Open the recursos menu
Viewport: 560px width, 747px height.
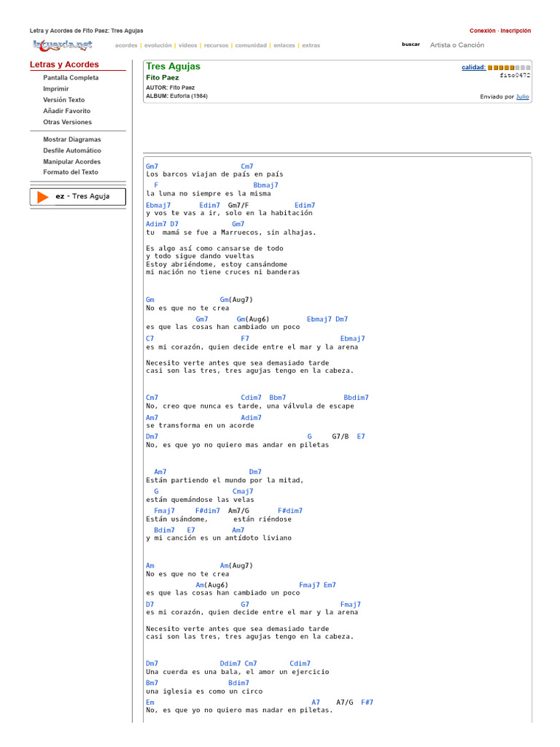pyautogui.click(x=216, y=46)
